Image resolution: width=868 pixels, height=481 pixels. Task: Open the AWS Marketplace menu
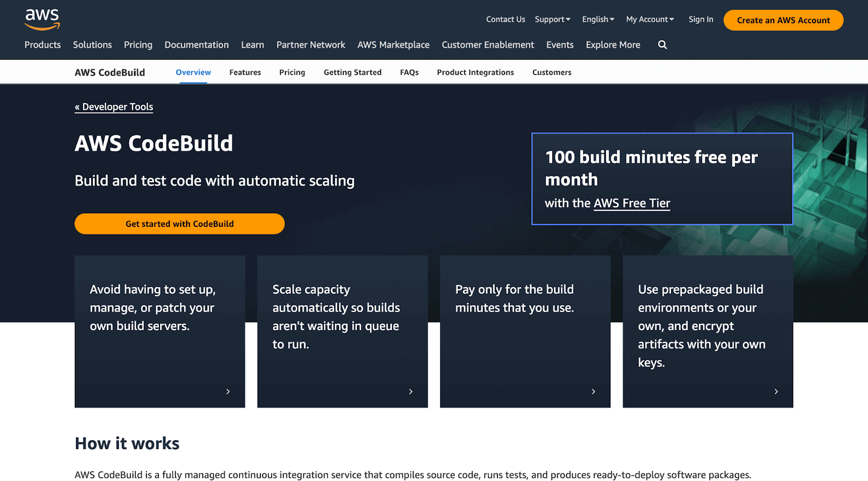tap(393, 45)
